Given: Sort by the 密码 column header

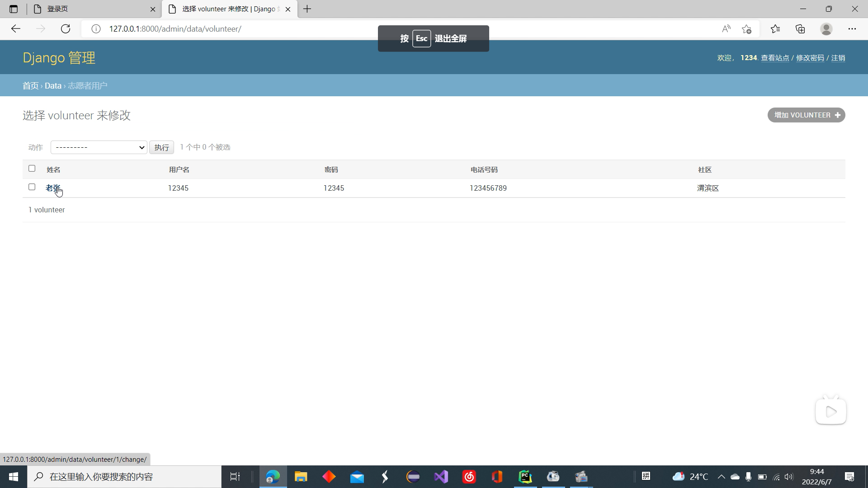Looking at the screenshot, I should (331, 170).
